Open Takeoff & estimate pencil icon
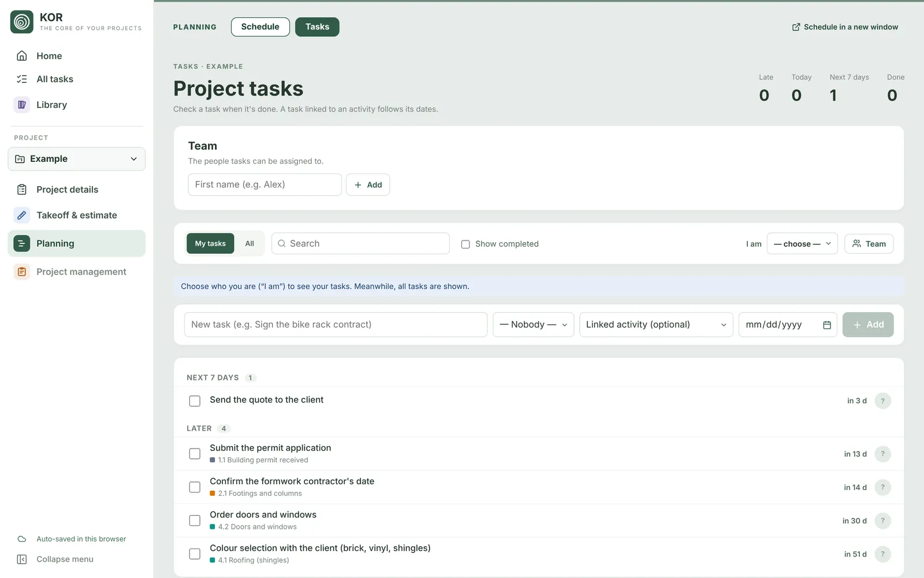This screenshot has width=924, height=578. tap(22, 215)
